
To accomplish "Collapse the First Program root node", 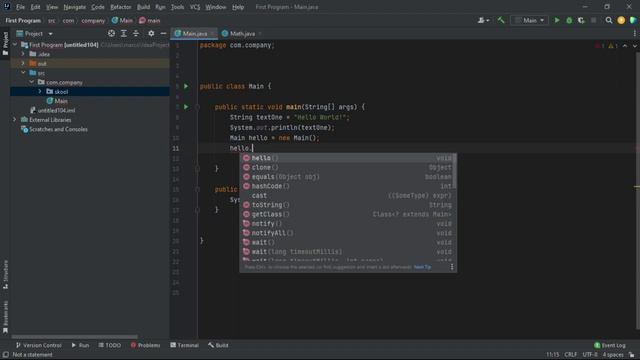I will [x=15, y=44].
